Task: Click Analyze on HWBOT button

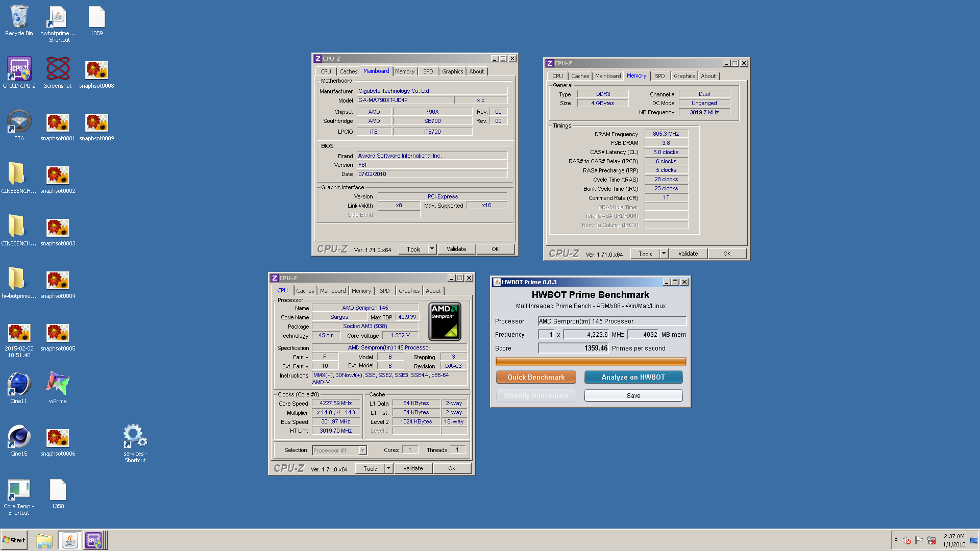Action: coord(633,377)
